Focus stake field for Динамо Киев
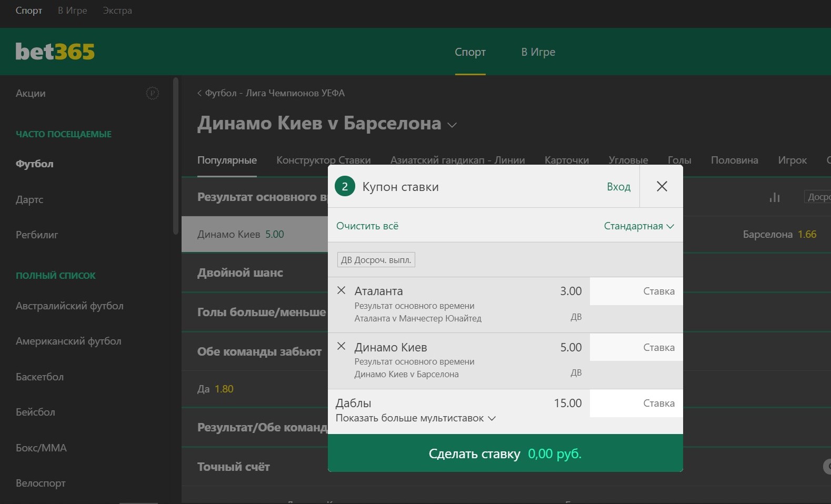Viewport: 831px width, 504px height. tap(636, 347)
